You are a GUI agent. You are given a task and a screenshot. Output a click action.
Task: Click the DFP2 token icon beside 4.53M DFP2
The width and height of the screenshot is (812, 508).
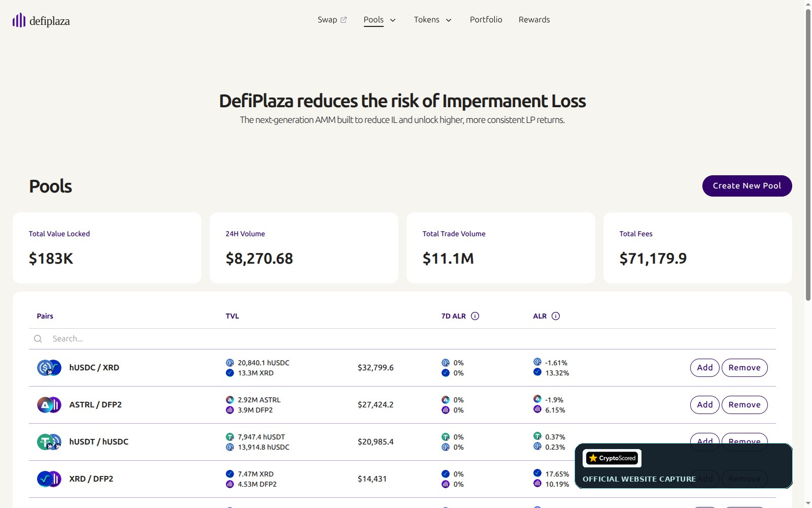(x=230, y=484)
